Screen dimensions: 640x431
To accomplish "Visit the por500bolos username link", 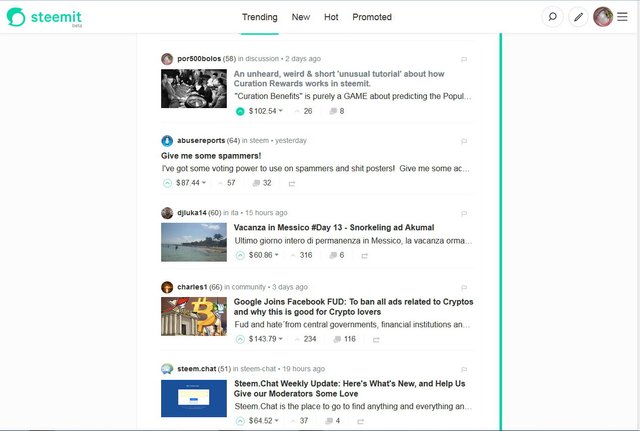I will (199, 59).
